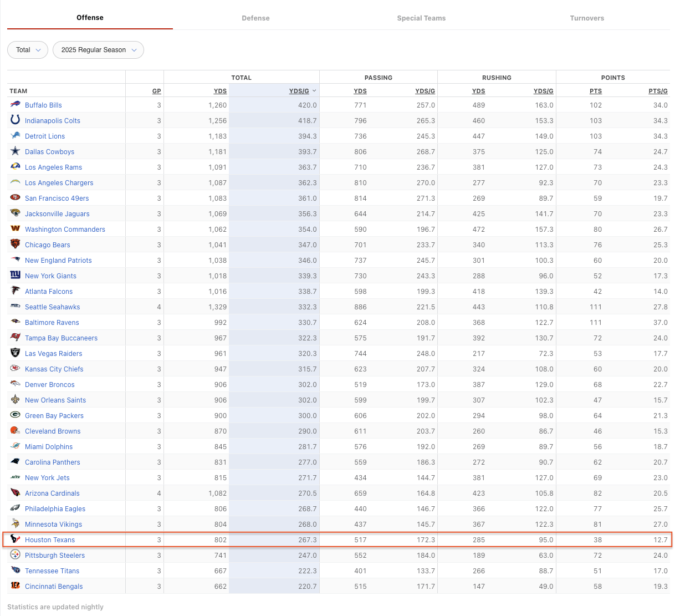The image size is (675, 616).
Task: Sort by PTS/G column header
Action: coord(658,91)
